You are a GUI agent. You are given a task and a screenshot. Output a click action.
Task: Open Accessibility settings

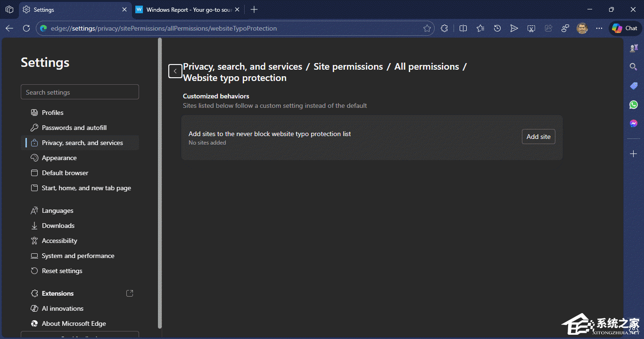[x=80, y=241]
